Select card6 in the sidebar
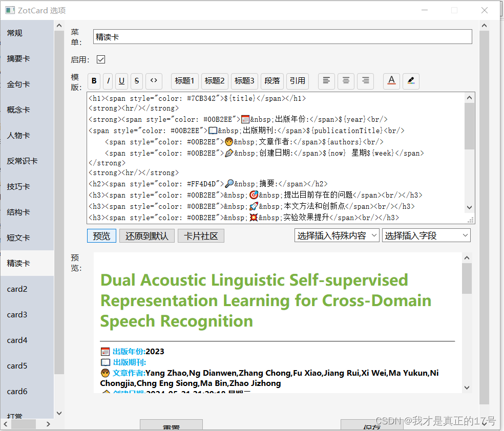504x431 pixels. pos(27,391)
